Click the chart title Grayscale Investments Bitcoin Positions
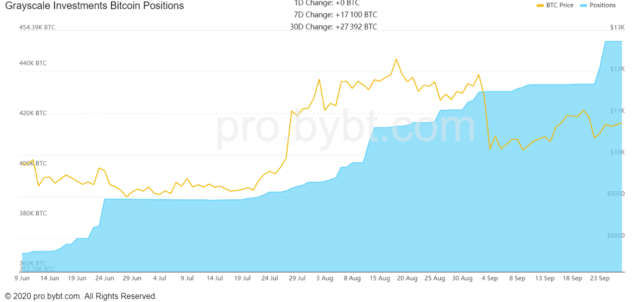 [x=94, y=6]
